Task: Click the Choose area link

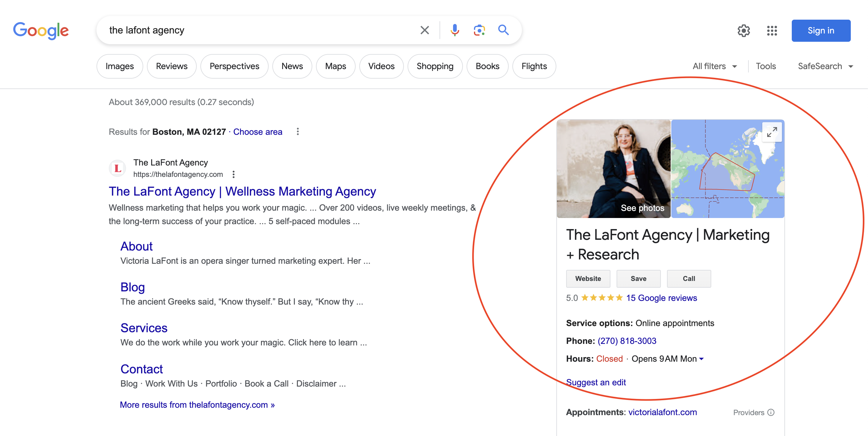Action: point(258,132)
